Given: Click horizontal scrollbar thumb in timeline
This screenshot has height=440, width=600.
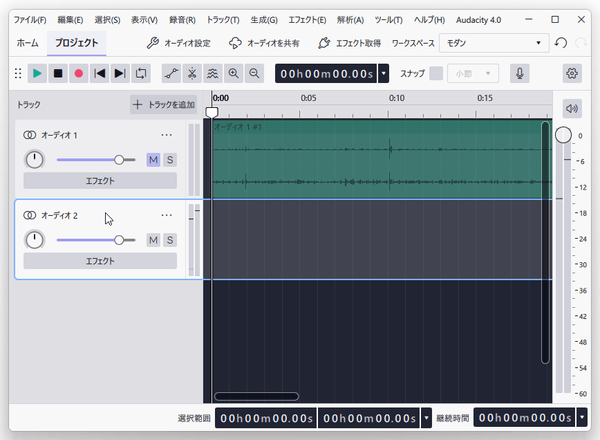Looking at the screenshot, I should (256, 396).
